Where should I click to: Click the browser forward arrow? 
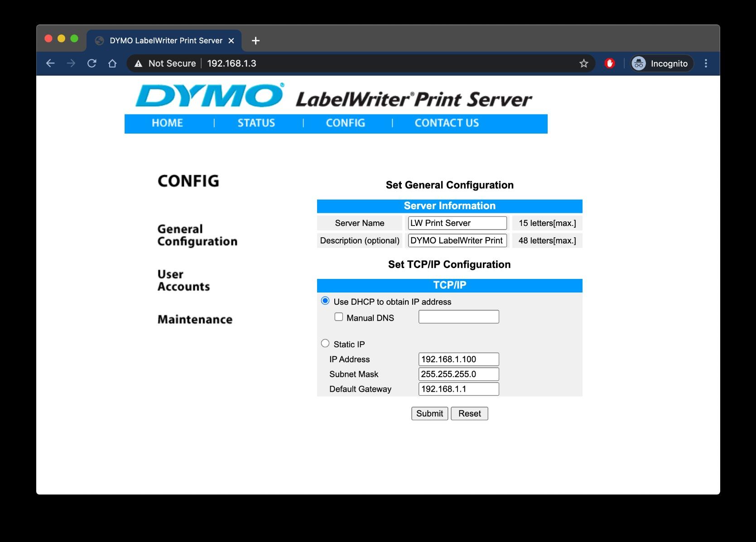tap(71, 63)
